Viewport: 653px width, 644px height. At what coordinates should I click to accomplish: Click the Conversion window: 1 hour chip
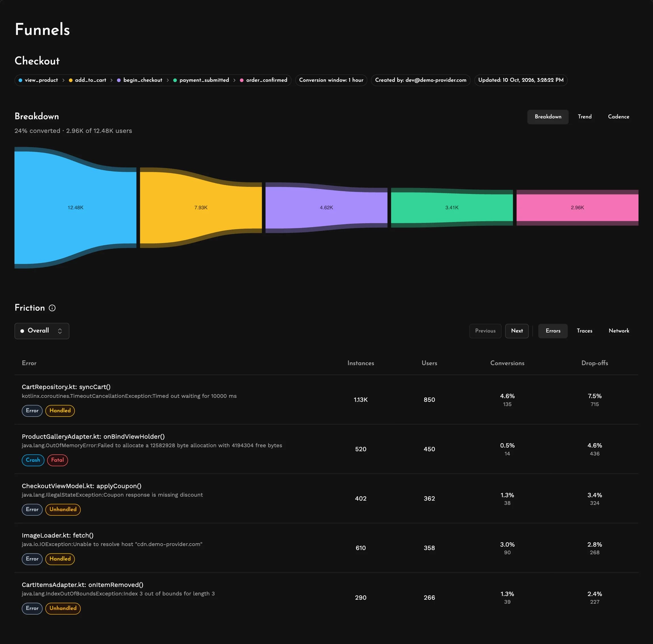(331, 80)
